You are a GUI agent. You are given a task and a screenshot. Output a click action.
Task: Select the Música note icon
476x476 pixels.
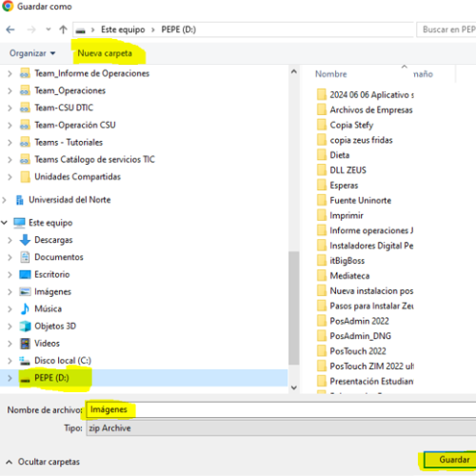click(x=25, y=308)
